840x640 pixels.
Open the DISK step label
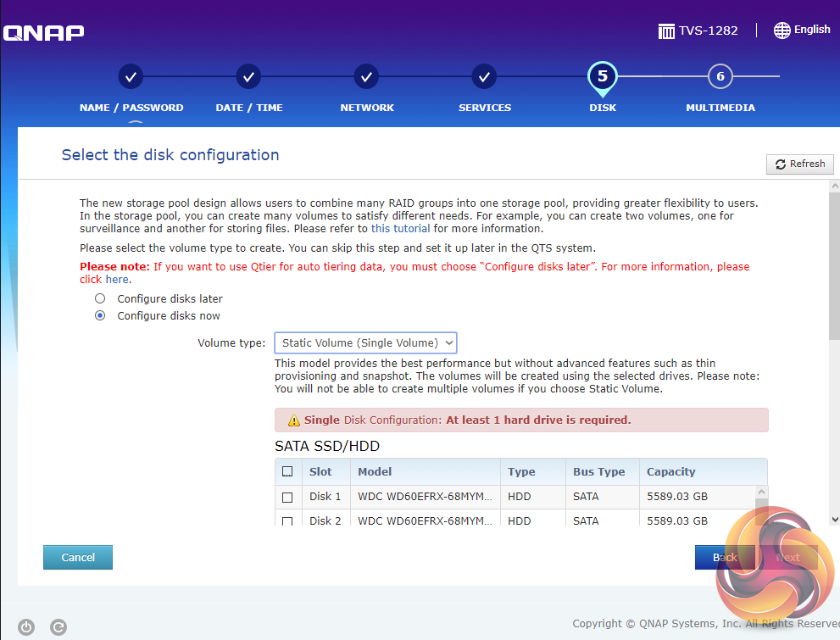click(x=603, y=108)
